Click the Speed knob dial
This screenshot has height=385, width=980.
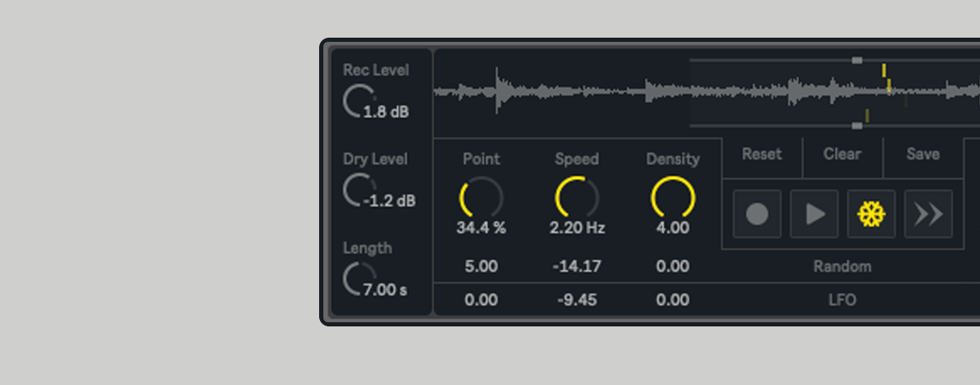[x=576, y=198]
